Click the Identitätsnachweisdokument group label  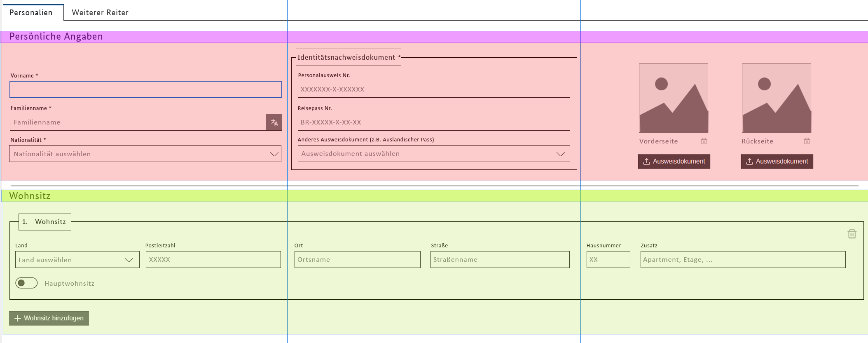(x=349, y=57)
